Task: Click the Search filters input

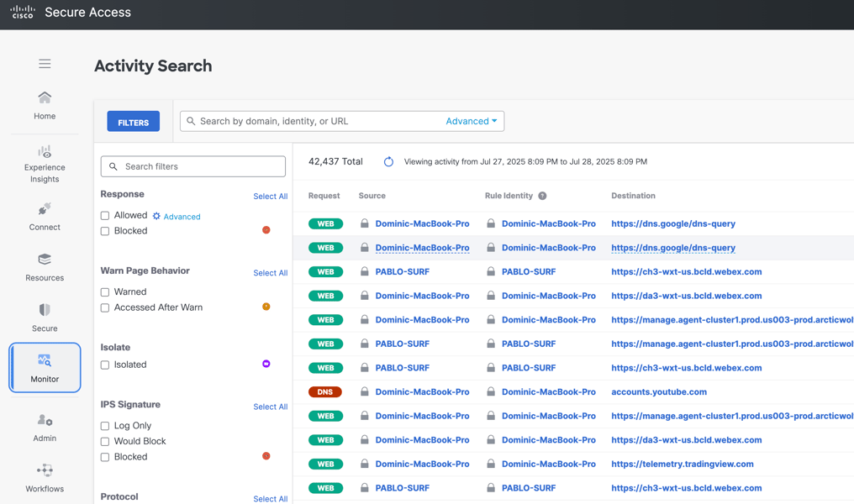Action: point(192,166)
